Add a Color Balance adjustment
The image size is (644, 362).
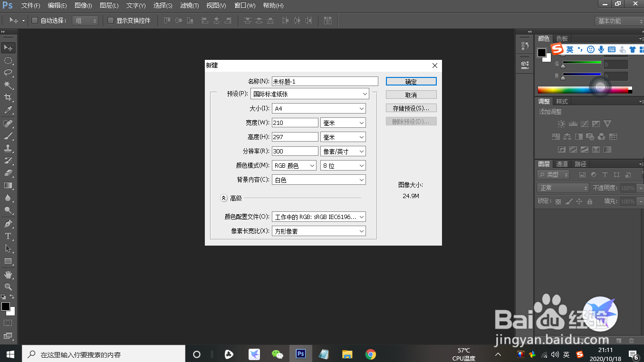coord(567,137)
